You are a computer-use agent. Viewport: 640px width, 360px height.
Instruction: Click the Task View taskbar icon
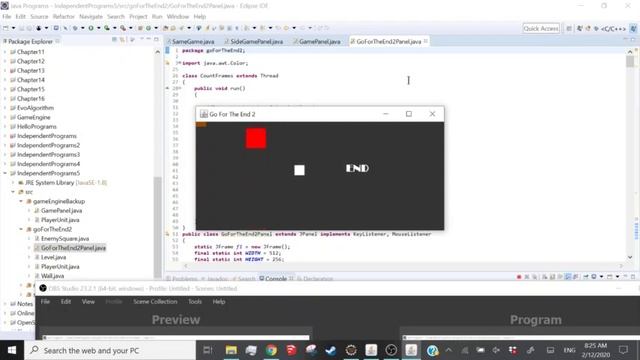[x=207, y=350]
